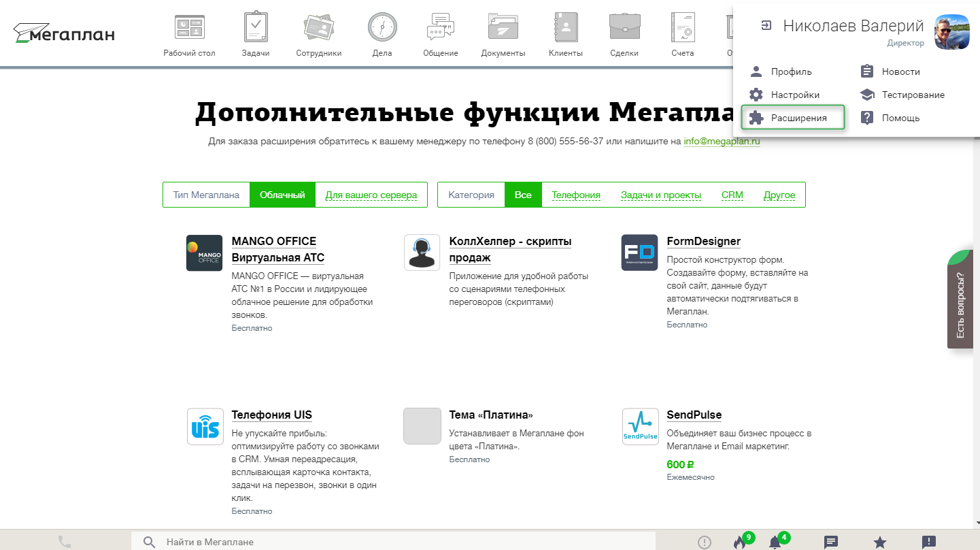This screenshot has width=980, height=550.
Task: Click the logout icon beside Николаев Валерий
Action: 766,26
